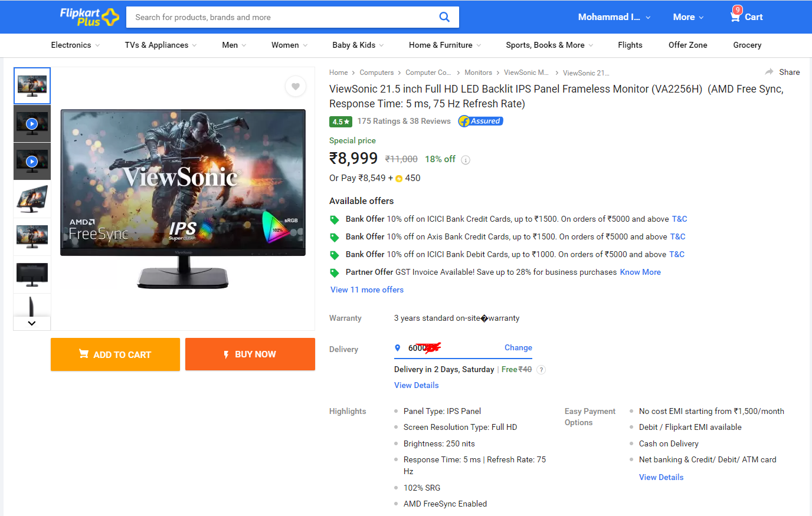Viewport: 812px width, 516px height.
Task: Expand Sports, Books & More menu
Action: pos(549,45)
